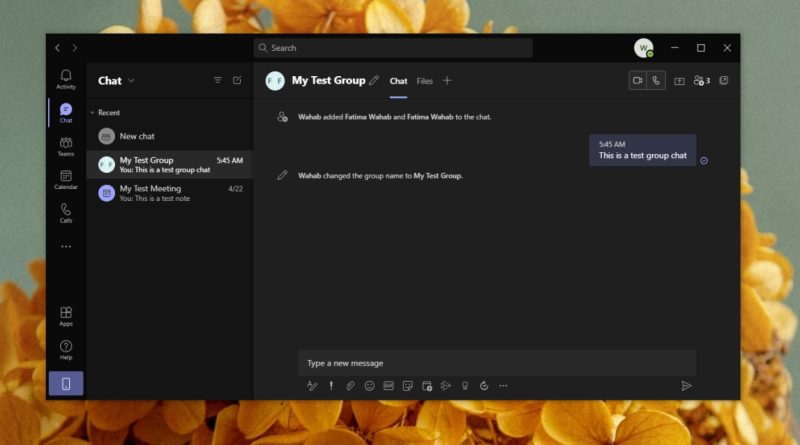Open the profile avatar menu

(x=644, y=48)
